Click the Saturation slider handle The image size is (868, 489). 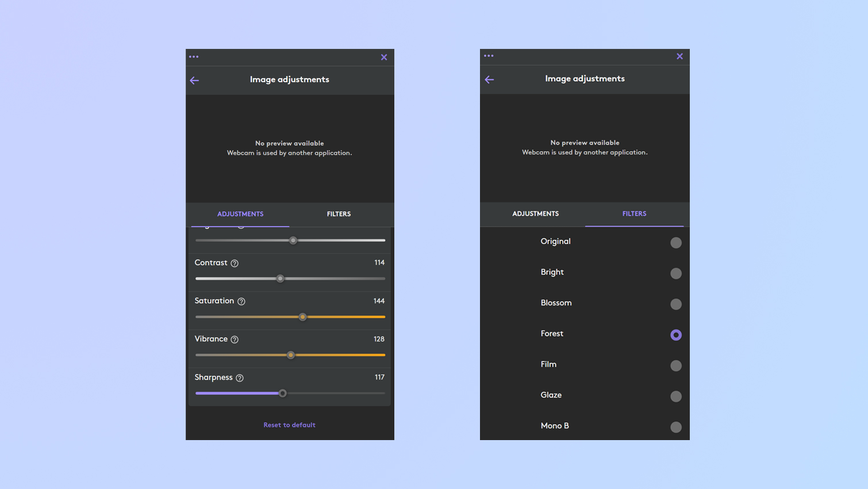(303, 317)
